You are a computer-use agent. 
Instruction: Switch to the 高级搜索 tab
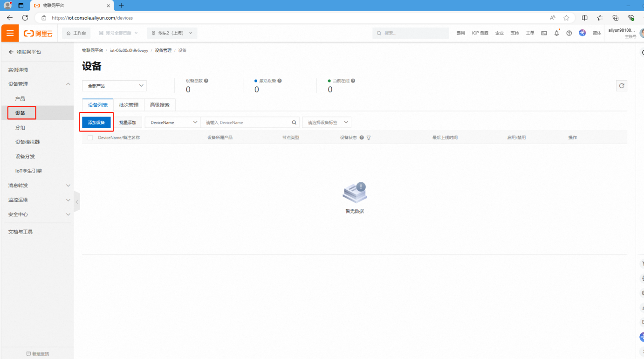[160, 105]
